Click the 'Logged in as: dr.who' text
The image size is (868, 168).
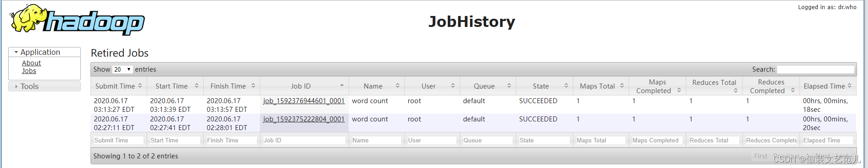click(x=827, y=7)
